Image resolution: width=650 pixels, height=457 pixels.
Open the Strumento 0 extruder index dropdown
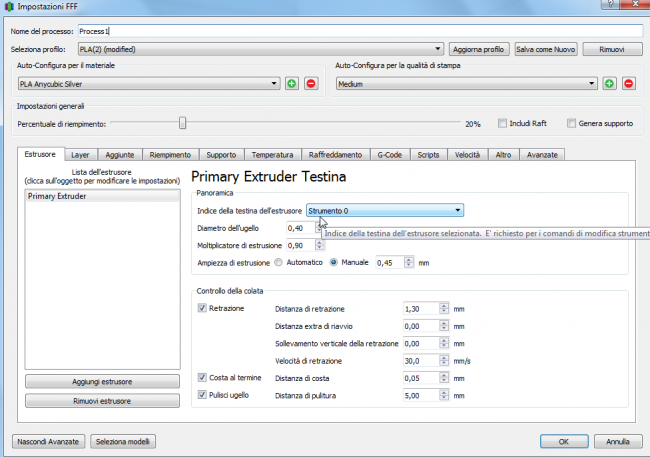point(385,210)
